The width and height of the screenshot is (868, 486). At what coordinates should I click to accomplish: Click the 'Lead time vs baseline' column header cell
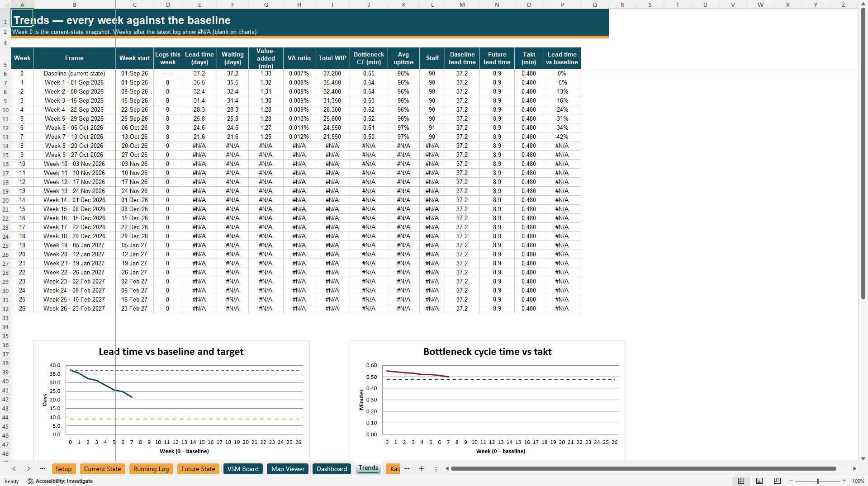(562, 58)
